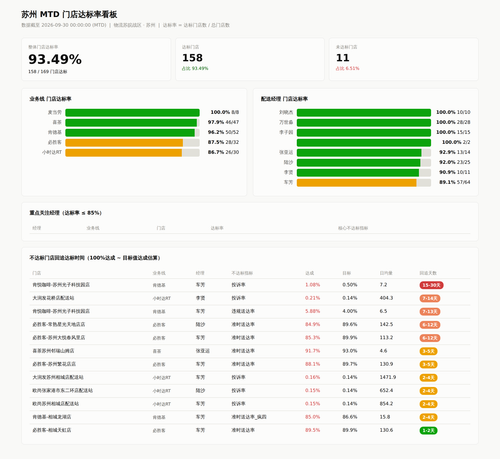The width and height of the screenshot is (500, 459).
Task: Click the bar beside 96.2% 50/52
Action: (132, 133)
